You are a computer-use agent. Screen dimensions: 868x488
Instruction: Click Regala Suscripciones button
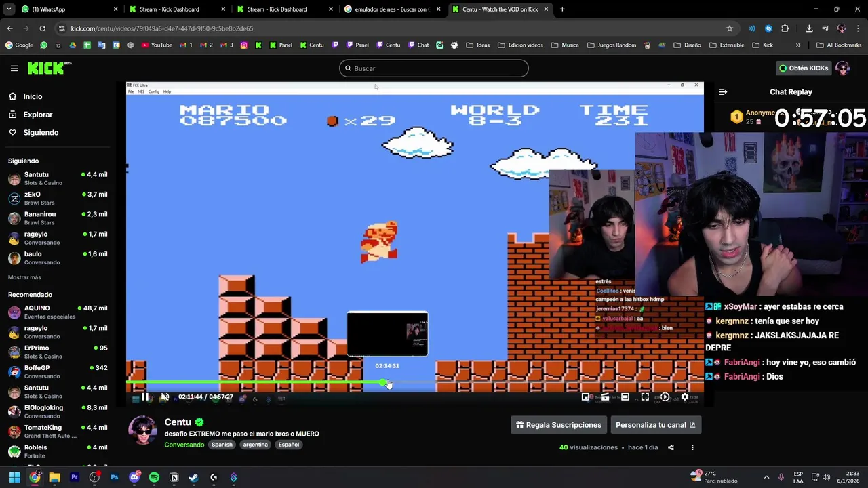click(x=559, y=425)
